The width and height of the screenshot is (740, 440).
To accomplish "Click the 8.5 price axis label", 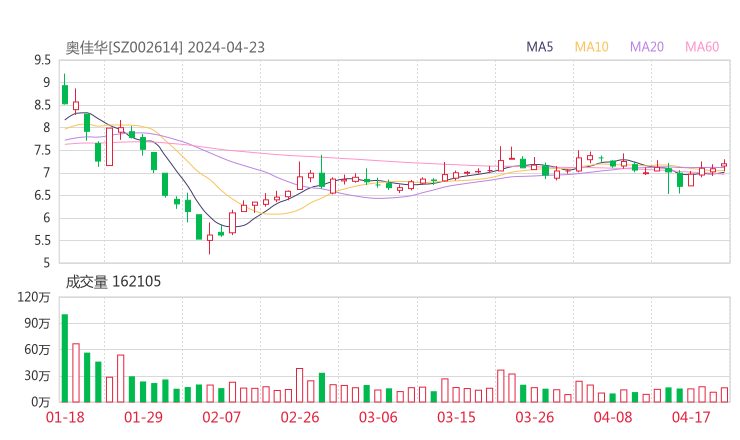I will pyautogui.click(x=42, y=105).
